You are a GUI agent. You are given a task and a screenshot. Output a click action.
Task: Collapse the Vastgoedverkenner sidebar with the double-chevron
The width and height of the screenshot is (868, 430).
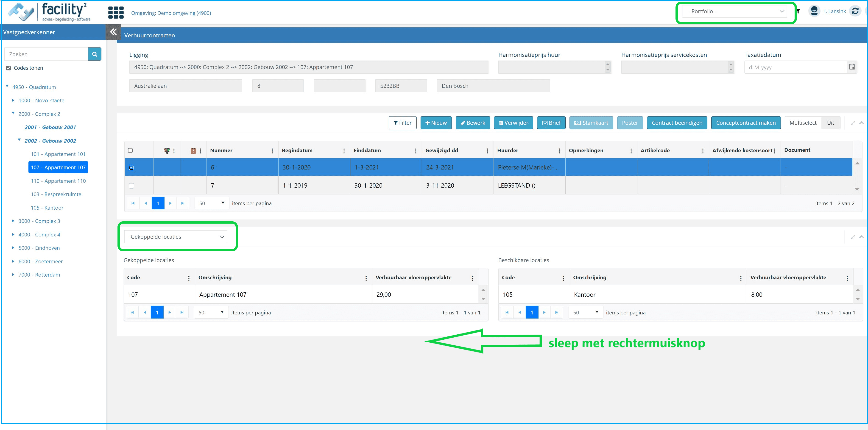(x=113, y=32)
